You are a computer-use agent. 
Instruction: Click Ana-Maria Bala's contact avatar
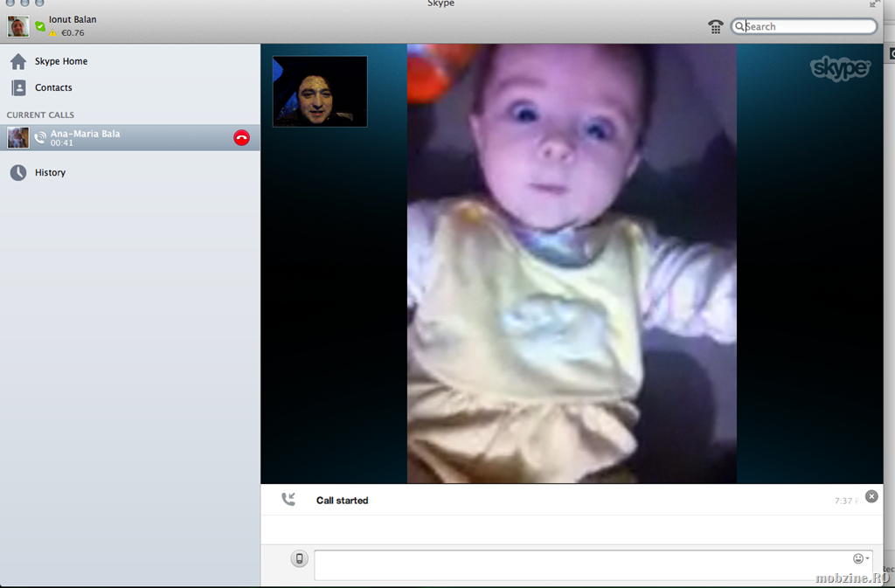pyautogui.click(x=17, y=137)
